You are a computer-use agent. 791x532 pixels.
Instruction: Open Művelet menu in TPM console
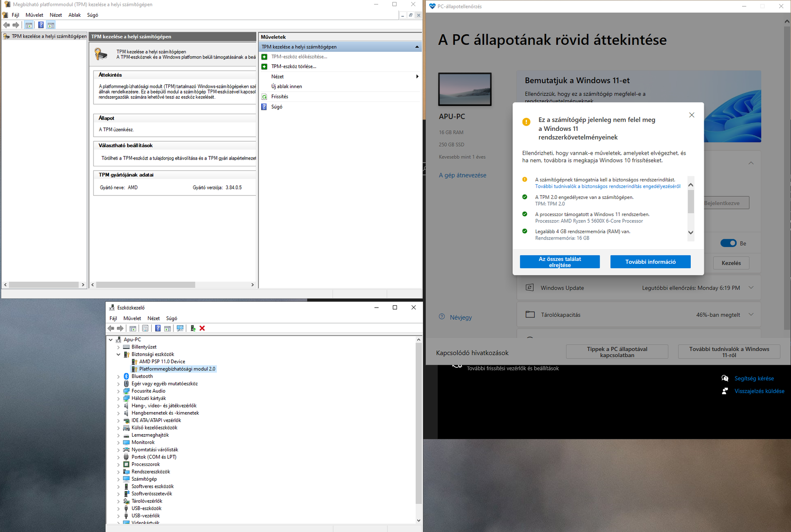[x=34, y=15]
